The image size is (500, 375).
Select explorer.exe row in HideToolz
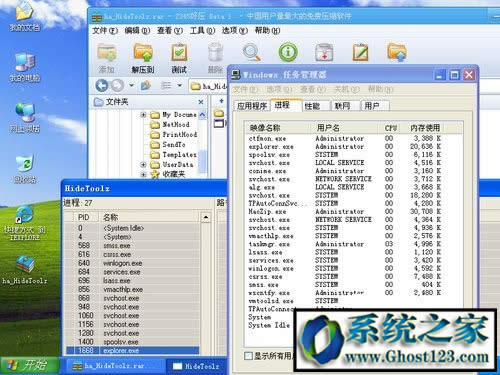pos(133,351)
